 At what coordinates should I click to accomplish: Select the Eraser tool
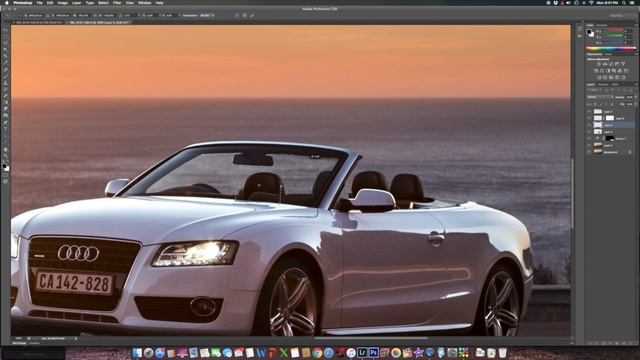5,96
